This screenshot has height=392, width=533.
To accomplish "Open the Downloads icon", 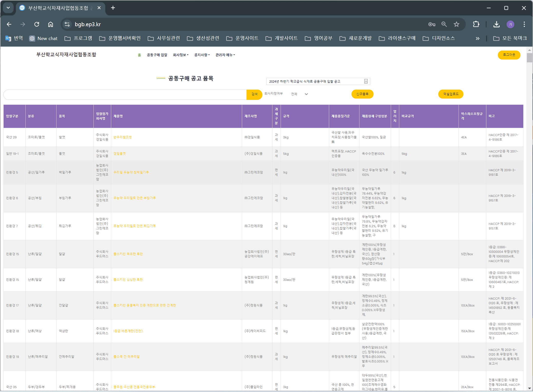I will 497,24.
